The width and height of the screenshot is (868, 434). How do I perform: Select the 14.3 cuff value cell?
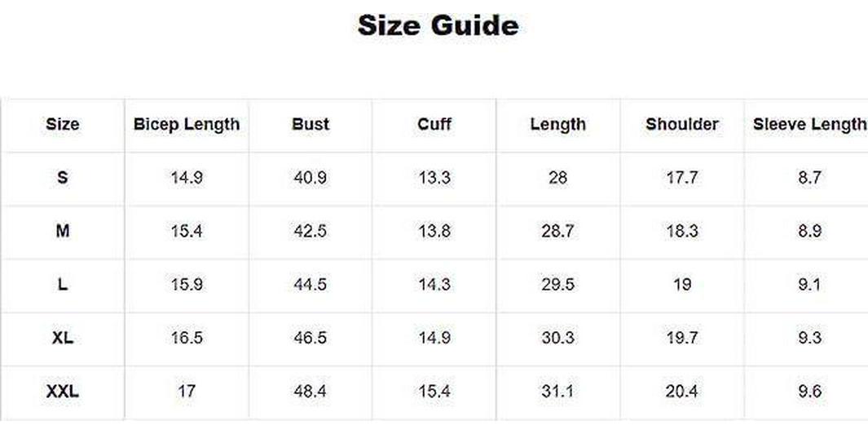click(434, 285)
